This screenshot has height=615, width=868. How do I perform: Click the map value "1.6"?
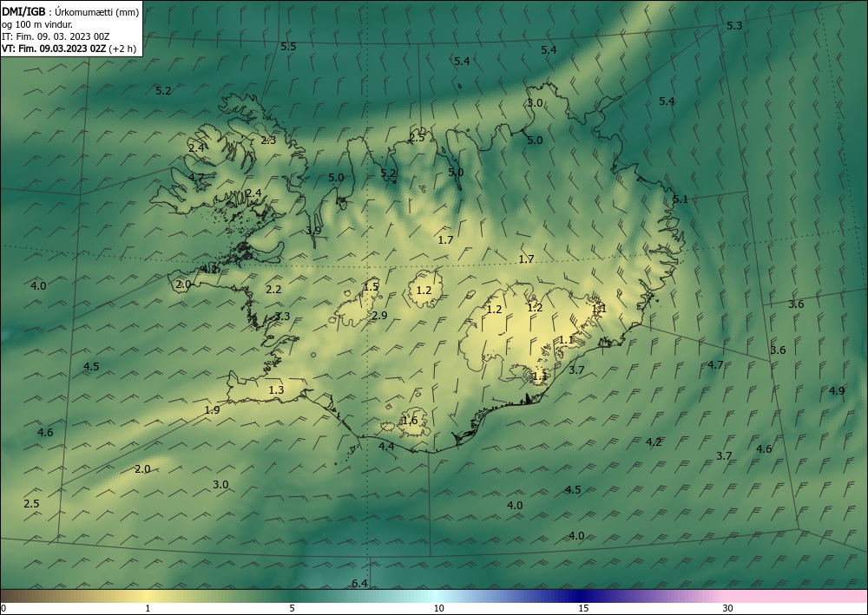click(x=410, y=421)
